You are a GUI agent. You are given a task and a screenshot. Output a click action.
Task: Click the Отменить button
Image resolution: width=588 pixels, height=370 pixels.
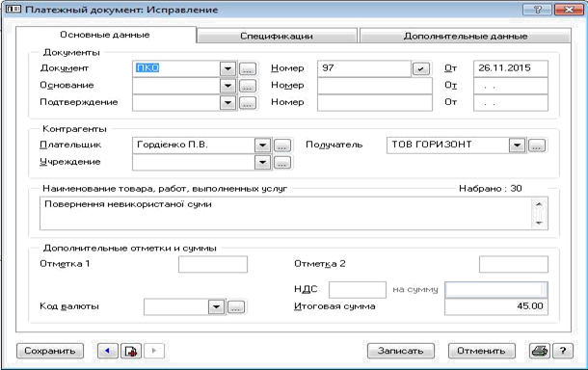(482, 352)
